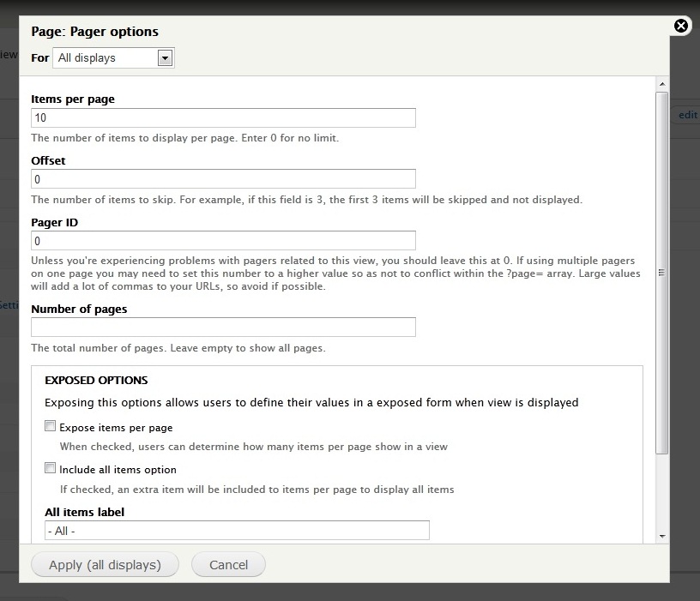Cancel the pager options dialog

point(228,565)
